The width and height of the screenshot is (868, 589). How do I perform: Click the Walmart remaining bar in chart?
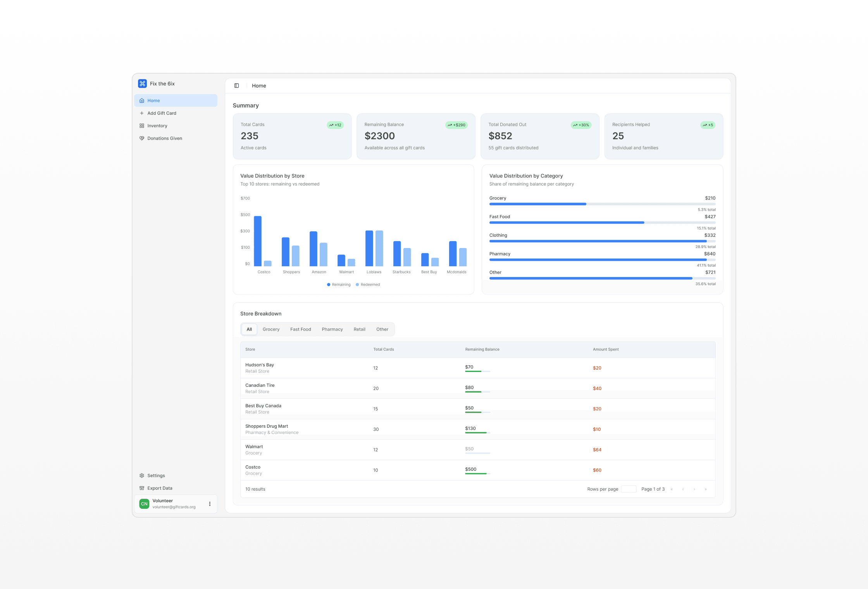[x=341, y=260]
